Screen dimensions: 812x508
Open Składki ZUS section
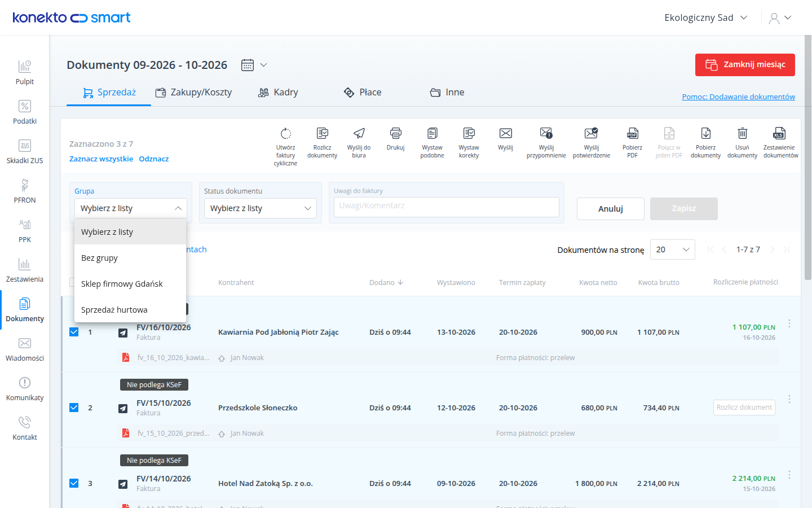point(25,152)
